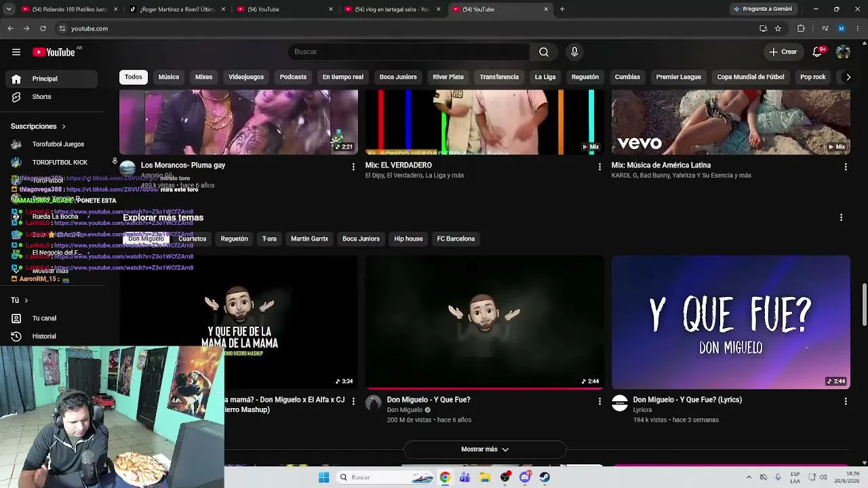Select the Hip house topic chip

point(408,239)
